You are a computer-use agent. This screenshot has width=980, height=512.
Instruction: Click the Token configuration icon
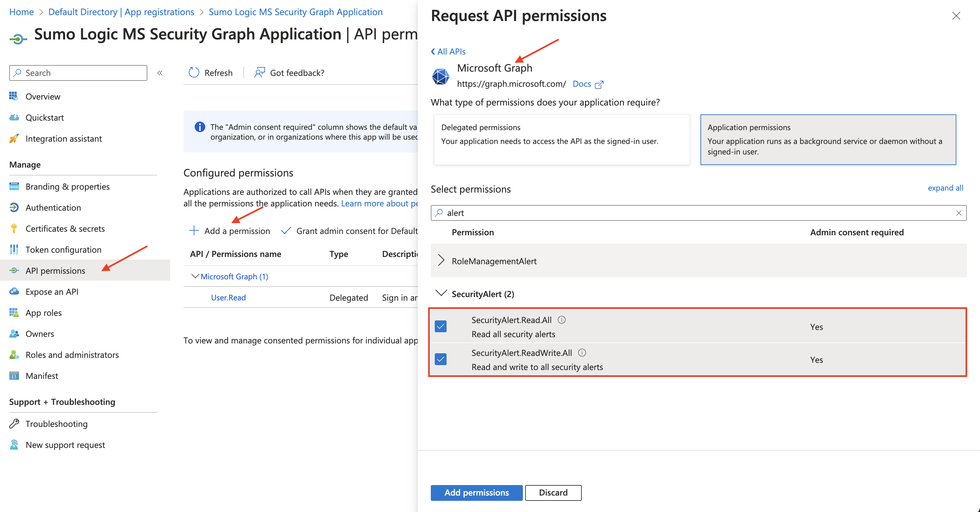coord(14,249)
